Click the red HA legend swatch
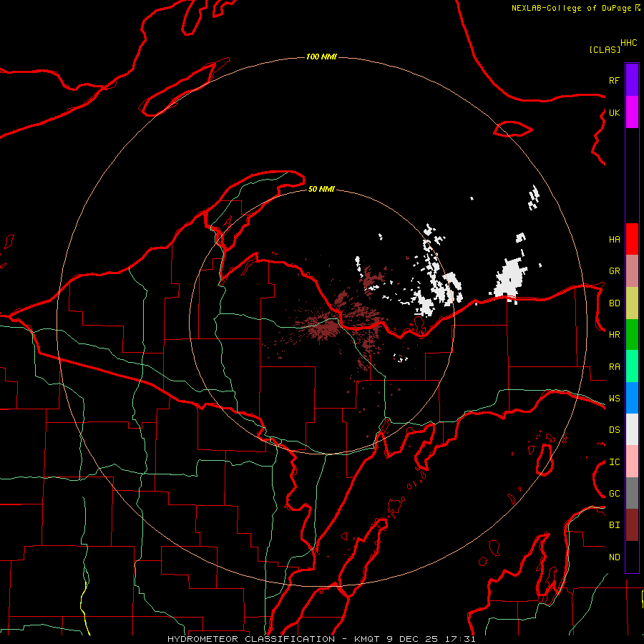Image resolution: width=644 pixels, height=644 pixels. 632,239
